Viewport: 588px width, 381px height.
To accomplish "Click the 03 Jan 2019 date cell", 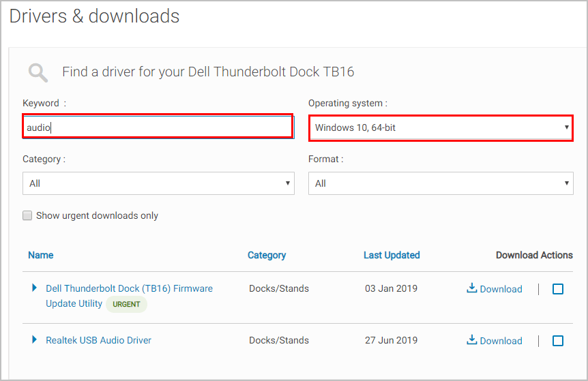I will tap(391, 288).
